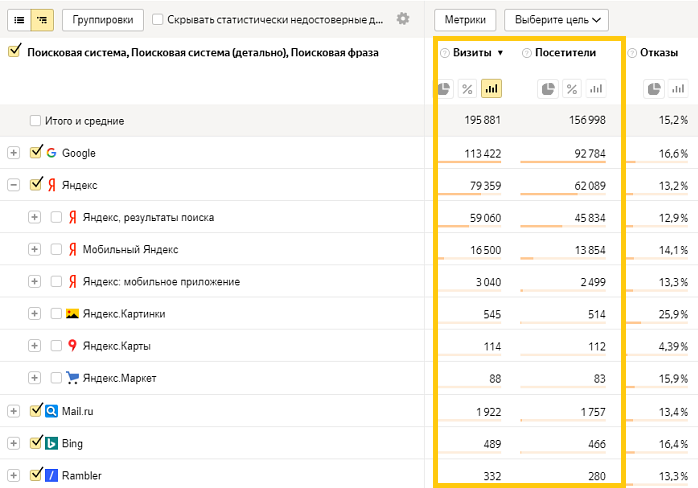Select bar chart icon under Визиты
The width and height of the screenshot is (698, 488).
point(491,89)
